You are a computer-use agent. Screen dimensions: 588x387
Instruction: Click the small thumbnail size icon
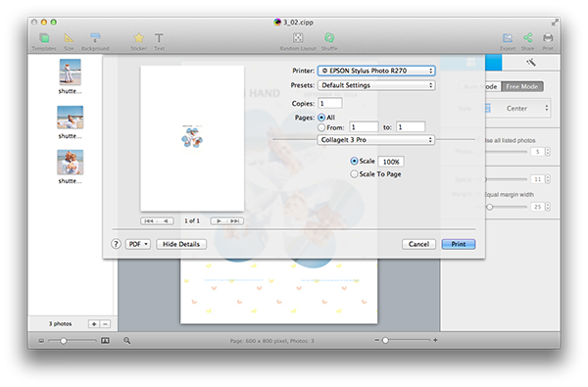pyautogui.click(x=41, y=341)
